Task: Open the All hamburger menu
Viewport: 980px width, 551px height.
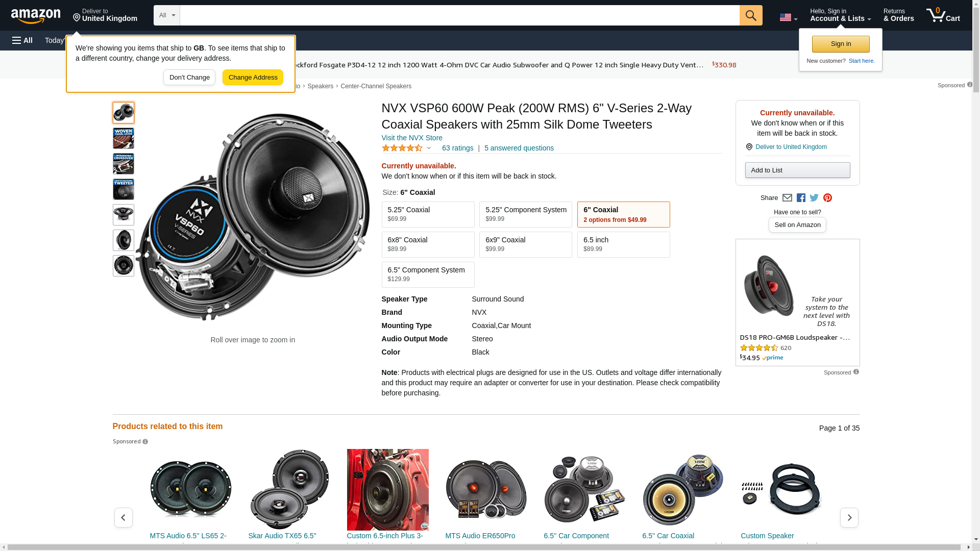Action: click(22, 40)
